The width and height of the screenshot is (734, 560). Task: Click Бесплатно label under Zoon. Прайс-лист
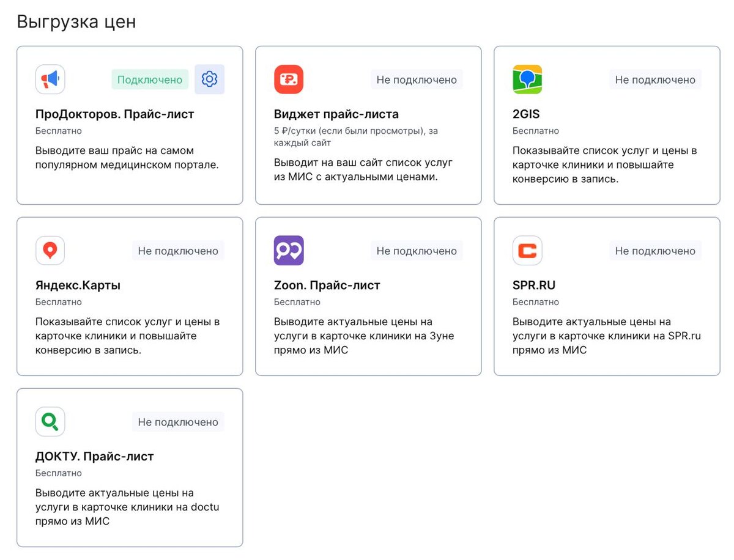pos(297,302)
